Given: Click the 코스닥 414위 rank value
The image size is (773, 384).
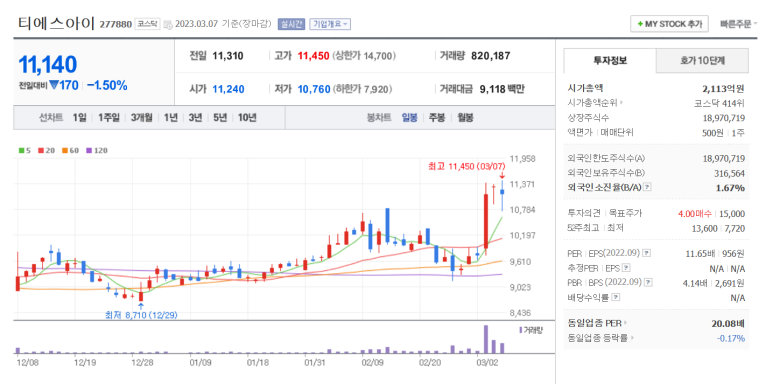Looking at the screenshot, I should [719, 104].
